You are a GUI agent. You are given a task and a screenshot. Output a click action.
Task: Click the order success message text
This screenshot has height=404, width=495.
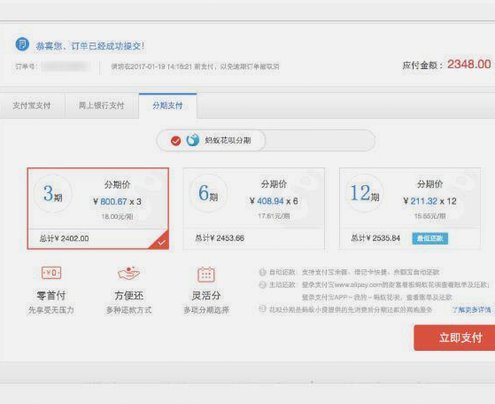90,46
